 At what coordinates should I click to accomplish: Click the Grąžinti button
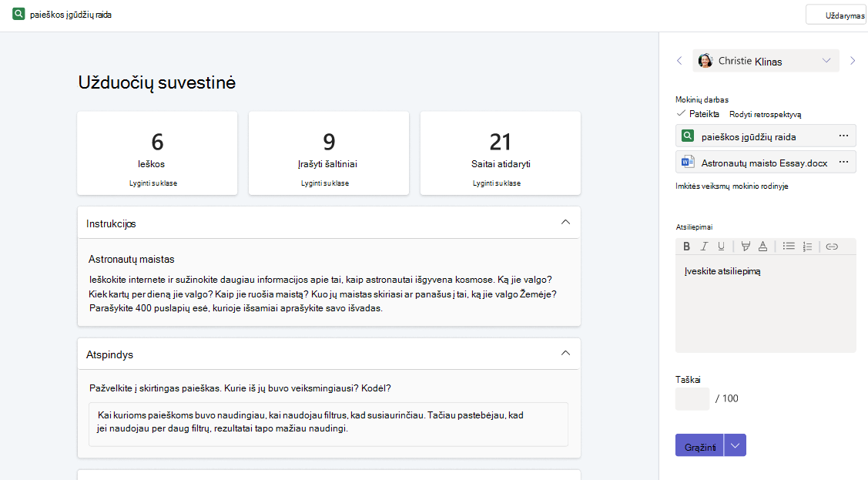(699, 445)
